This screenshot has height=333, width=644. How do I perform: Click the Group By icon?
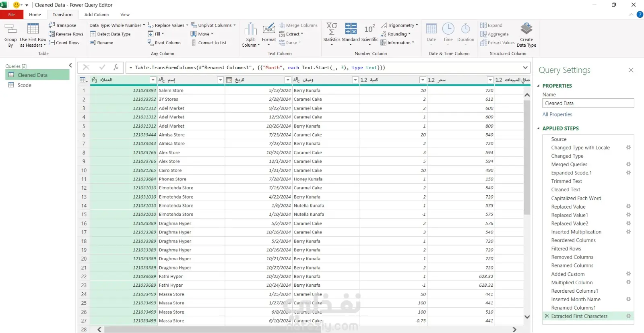pyautogui.click(x=10, y=29)
